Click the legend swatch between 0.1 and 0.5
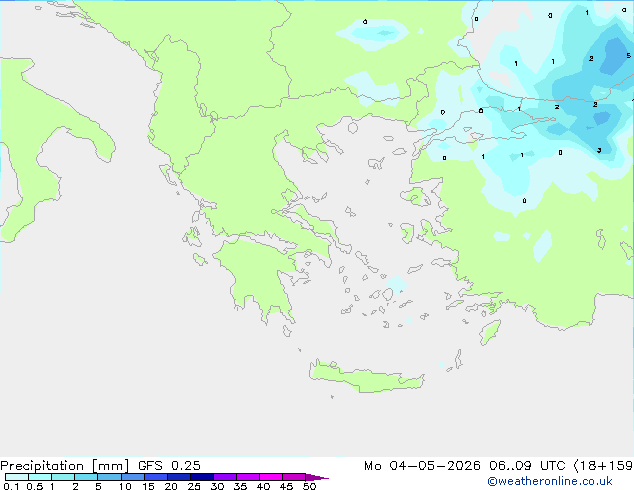 tap(17, 477)
